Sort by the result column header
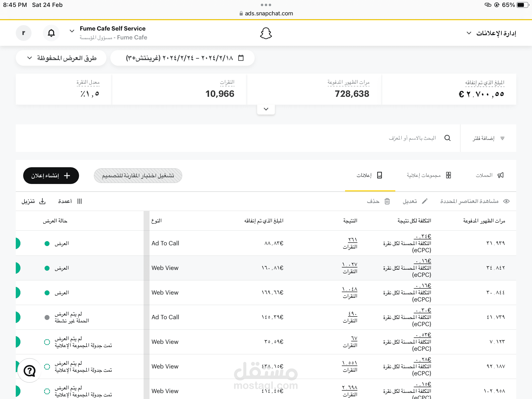This screenshot has height=399, width=532. point(350,221)
